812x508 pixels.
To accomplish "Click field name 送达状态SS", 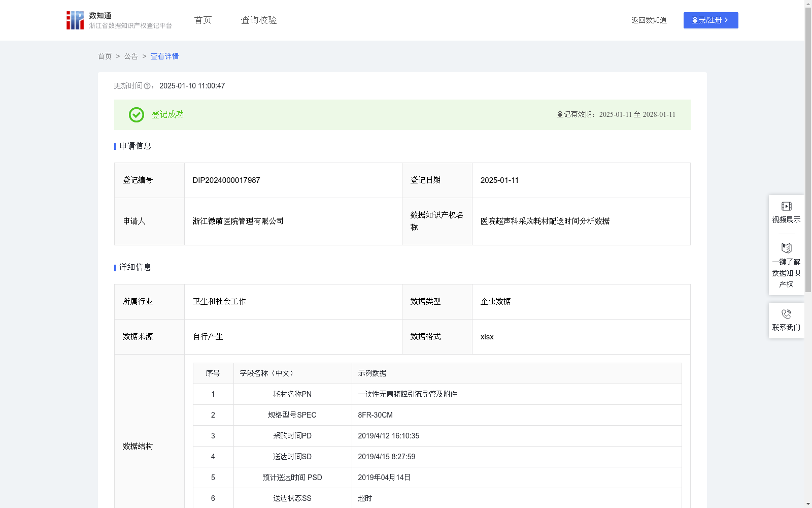I will [292, 498].
